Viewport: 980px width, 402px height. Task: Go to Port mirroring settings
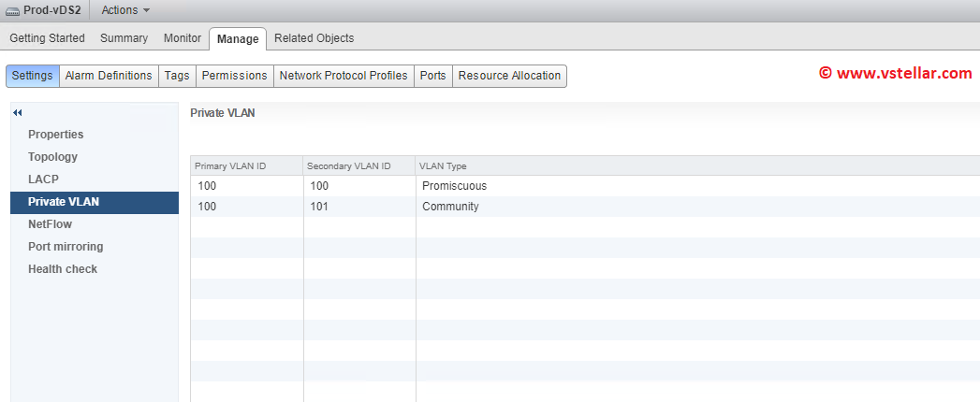(x=66, y=247)
